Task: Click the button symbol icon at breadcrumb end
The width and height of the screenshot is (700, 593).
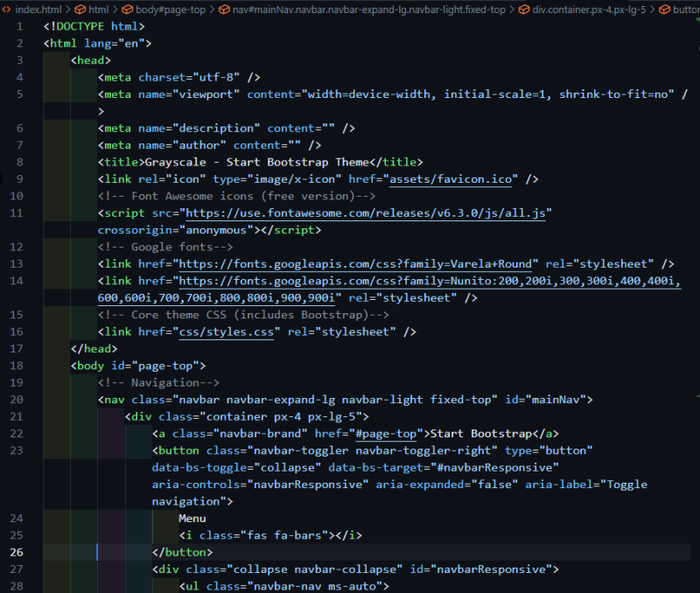Action: pyautogui.click(x=665, y=10)
